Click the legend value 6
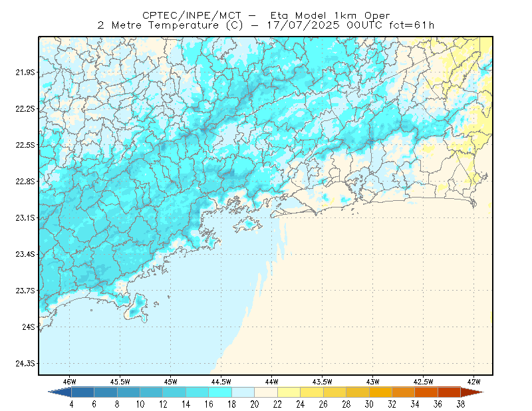The width and height of the screenshot is (532, 411). [x=94, y=404]
